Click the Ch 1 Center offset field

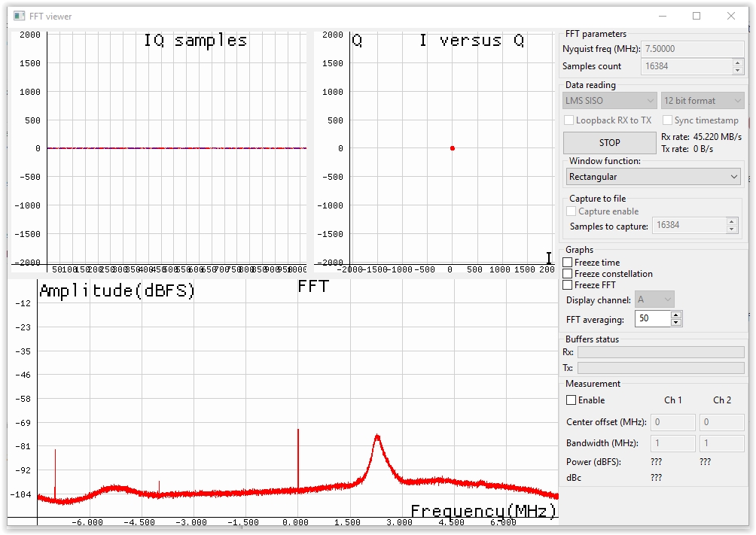[x=673, y=422]
